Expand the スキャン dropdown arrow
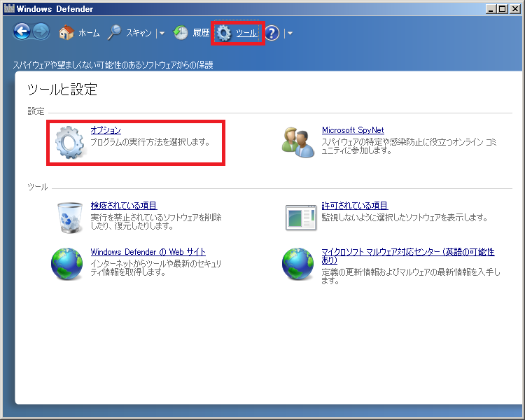 tap(162, 33)
